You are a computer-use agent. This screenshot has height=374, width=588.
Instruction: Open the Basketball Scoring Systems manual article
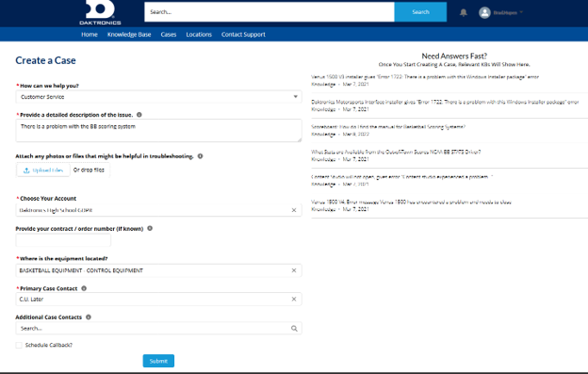click(388, 126)
